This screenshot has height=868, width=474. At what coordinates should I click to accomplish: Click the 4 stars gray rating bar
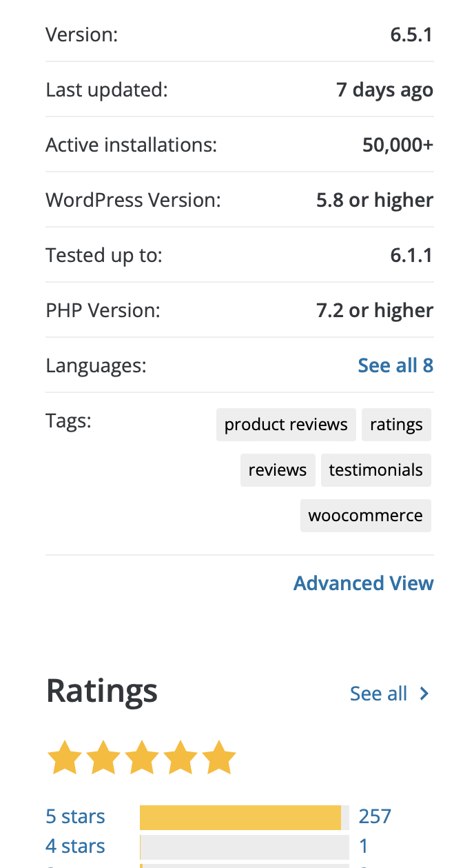[244, 846]
